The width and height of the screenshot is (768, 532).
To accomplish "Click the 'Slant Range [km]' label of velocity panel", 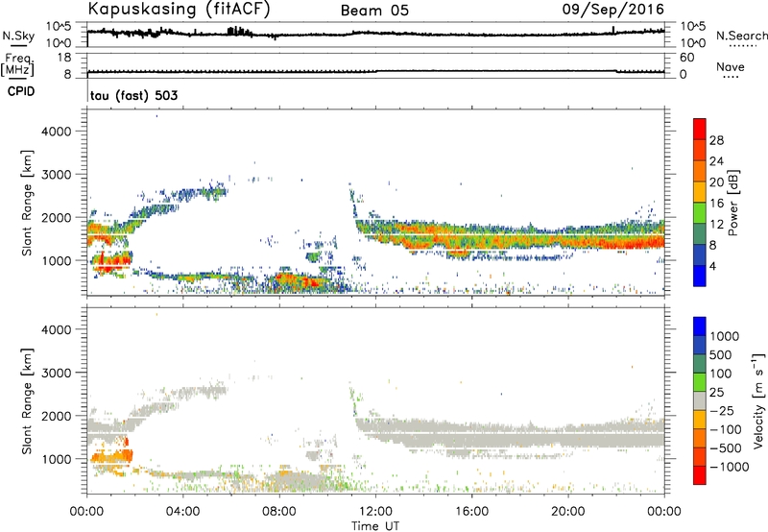I will tap(27, 400).
